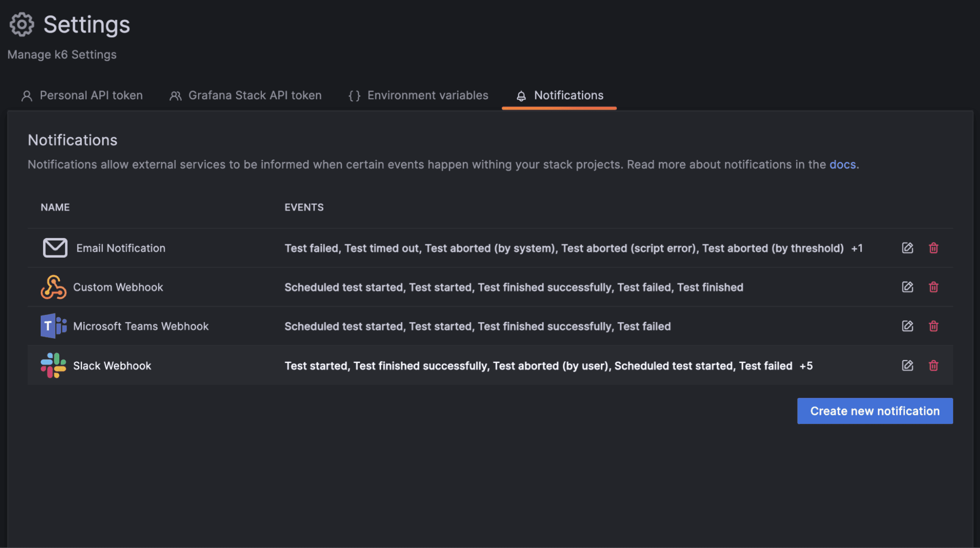The height and width of the screenshot is (548, 980).
Task: Edit the Slack Webhook notification
Action: 907,365
